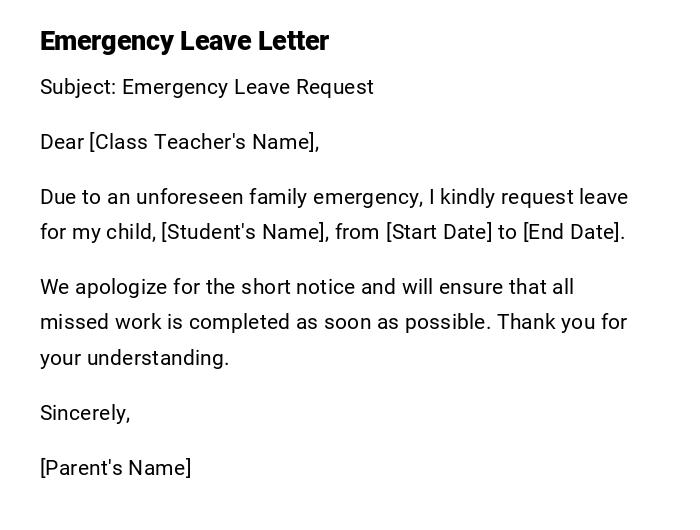700x530 pixels.
Task: Click the word Subject: in the subject line
Action: tap(78, 87)
